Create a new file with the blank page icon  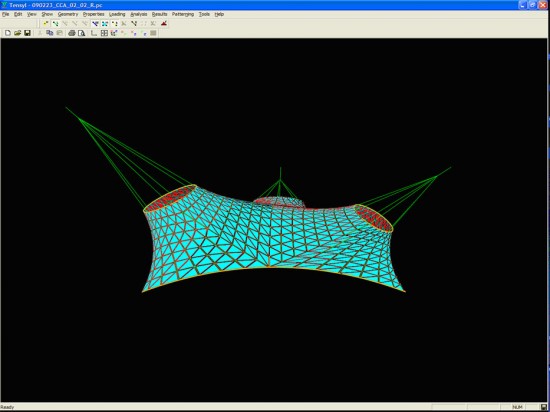[x=8, y=33]
